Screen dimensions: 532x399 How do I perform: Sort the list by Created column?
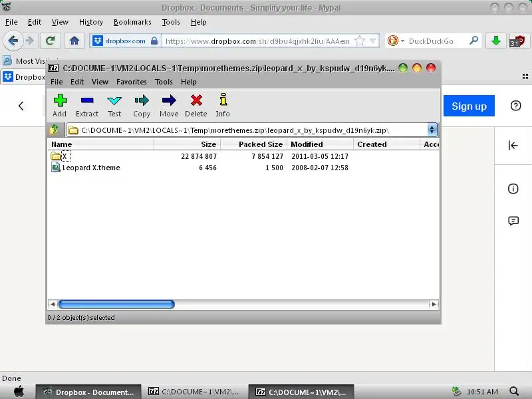386,144
